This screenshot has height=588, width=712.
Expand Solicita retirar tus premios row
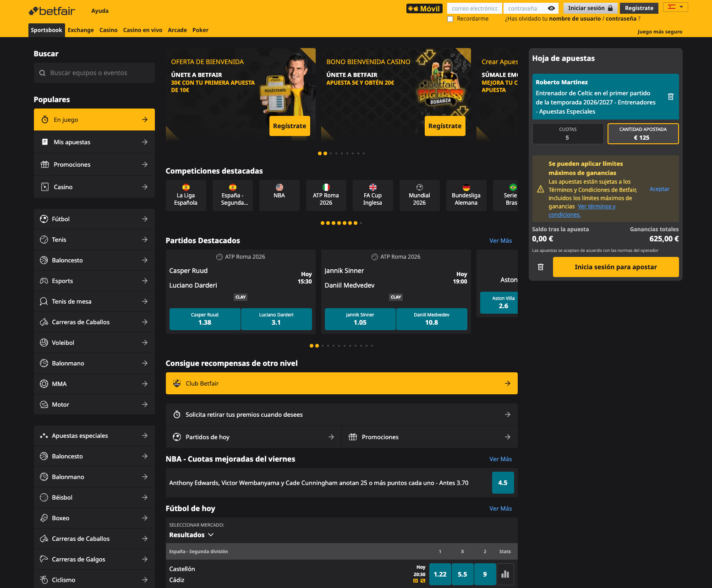(341, 414)
